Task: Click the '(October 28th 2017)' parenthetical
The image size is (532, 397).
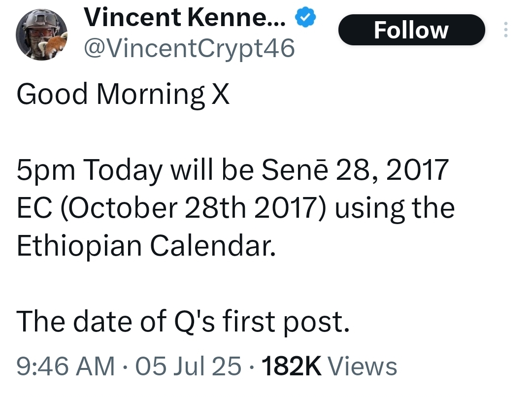Action: 194,208
